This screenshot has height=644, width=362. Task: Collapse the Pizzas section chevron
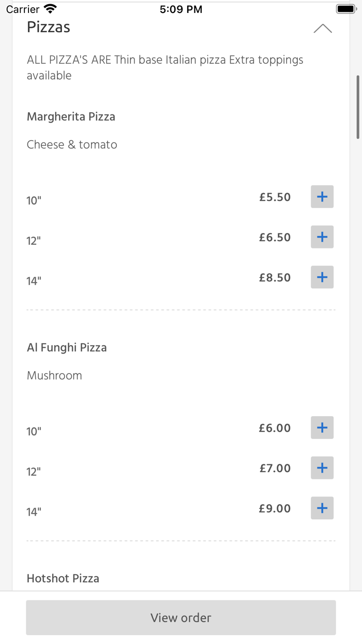tap(323, 28)
